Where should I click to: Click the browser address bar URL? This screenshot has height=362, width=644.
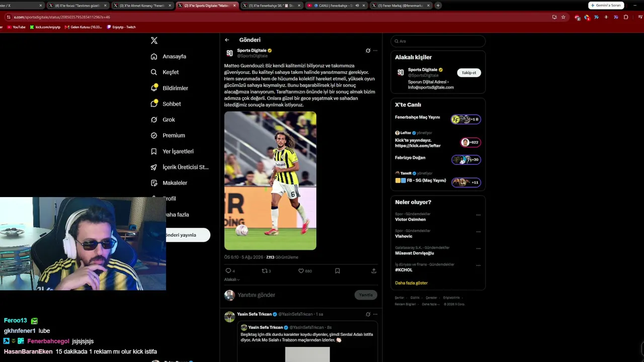point(62,17)
